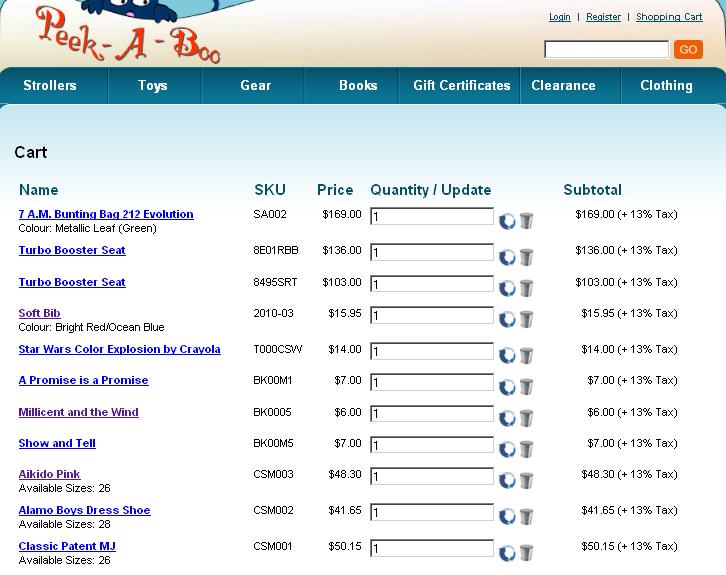Image resolution: width=726 pixels, height=576 pixels.
Task: Open Star Wars Color Explosion by Crayola
Action: tap(119, 349)
